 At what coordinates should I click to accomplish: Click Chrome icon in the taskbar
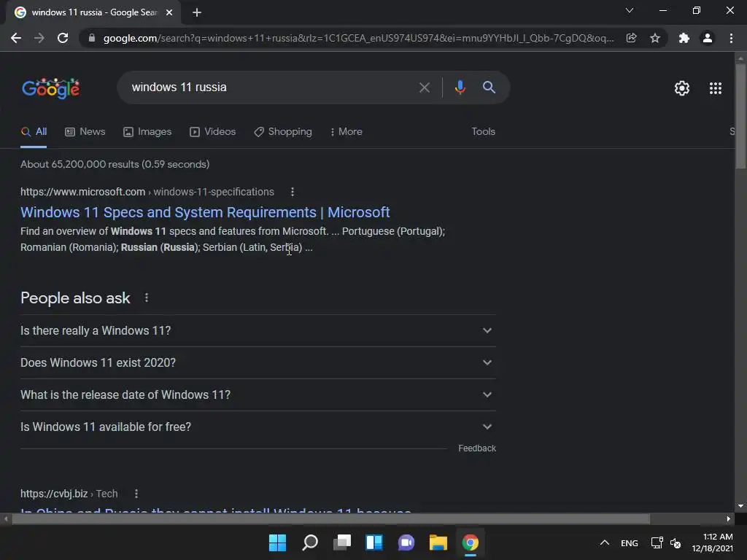click(471, 542)
